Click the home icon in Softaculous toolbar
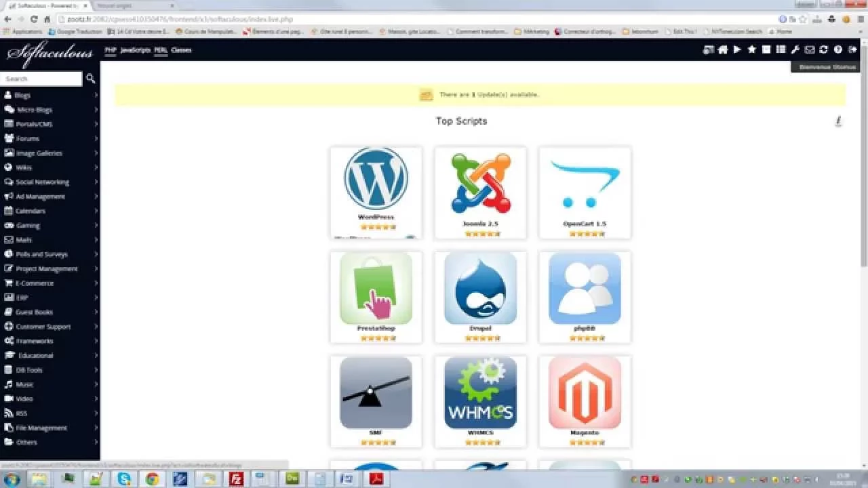 (723, 49)
